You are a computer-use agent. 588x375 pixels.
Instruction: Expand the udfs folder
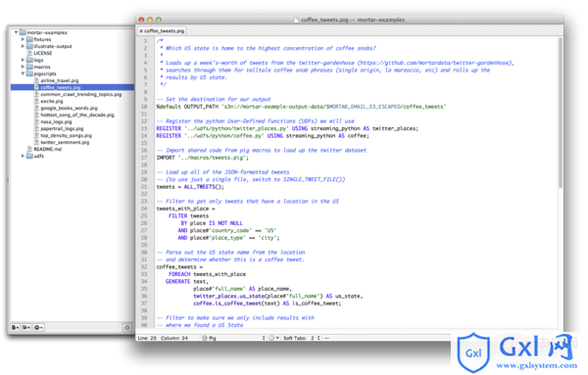click(23, 156)
